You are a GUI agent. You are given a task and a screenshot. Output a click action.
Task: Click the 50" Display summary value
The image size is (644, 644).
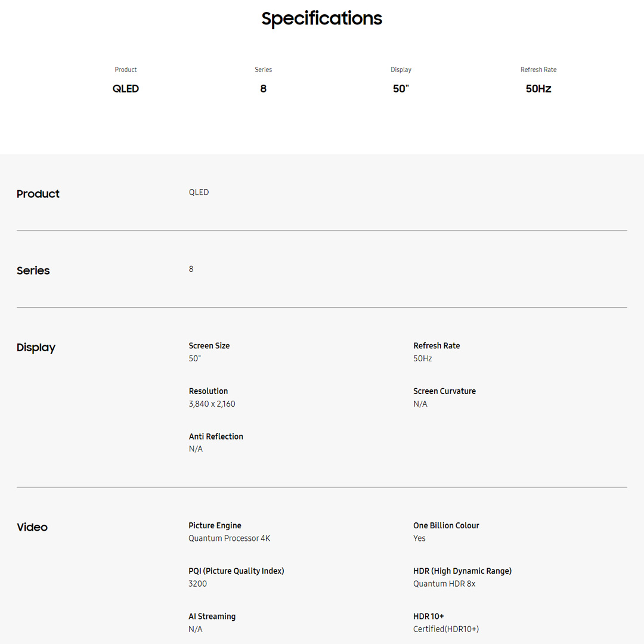[401, 89]
